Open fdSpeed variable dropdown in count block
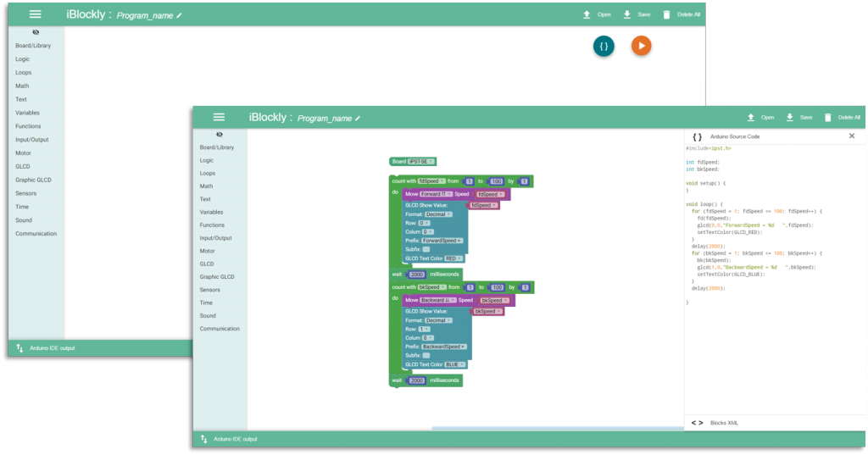Viewport: 868px width, 455px height. (x=431, y=181)
